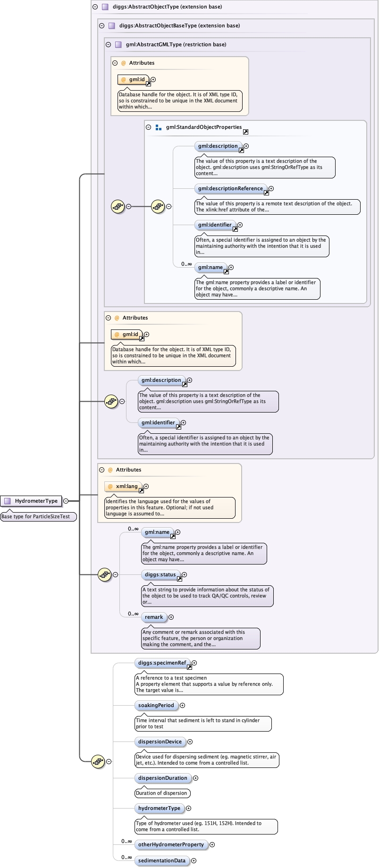Screen dimensions: 379x868
Task: Click the purple icon beside gml:AbstractGMLType
Action: coord(118,45)
